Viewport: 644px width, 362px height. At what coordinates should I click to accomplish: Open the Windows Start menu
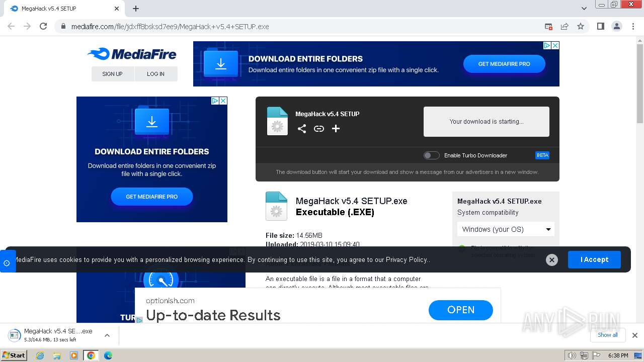coord(14,355)
